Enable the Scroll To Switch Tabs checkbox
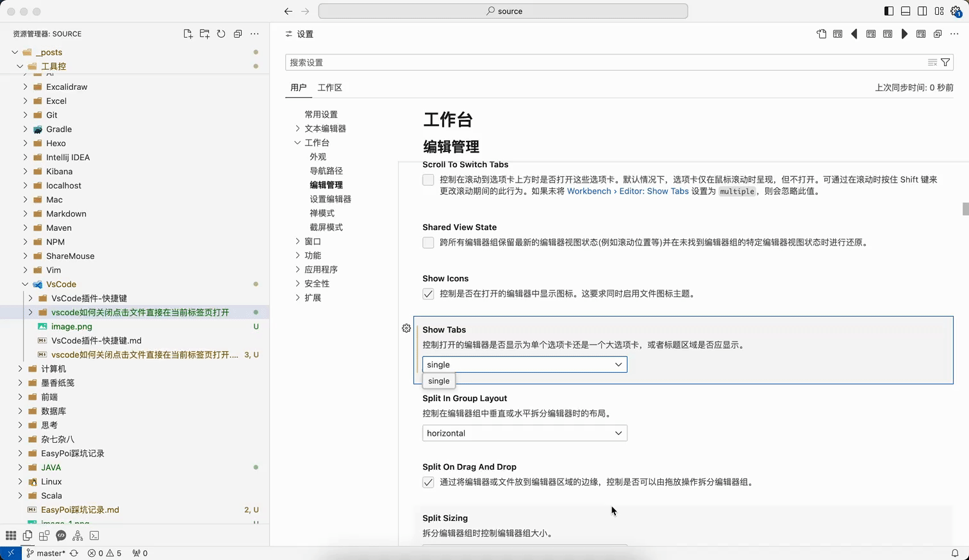Image resolution: width=969 pixels, height=560 pixels. pyautogui.click(x=428, y=180)
